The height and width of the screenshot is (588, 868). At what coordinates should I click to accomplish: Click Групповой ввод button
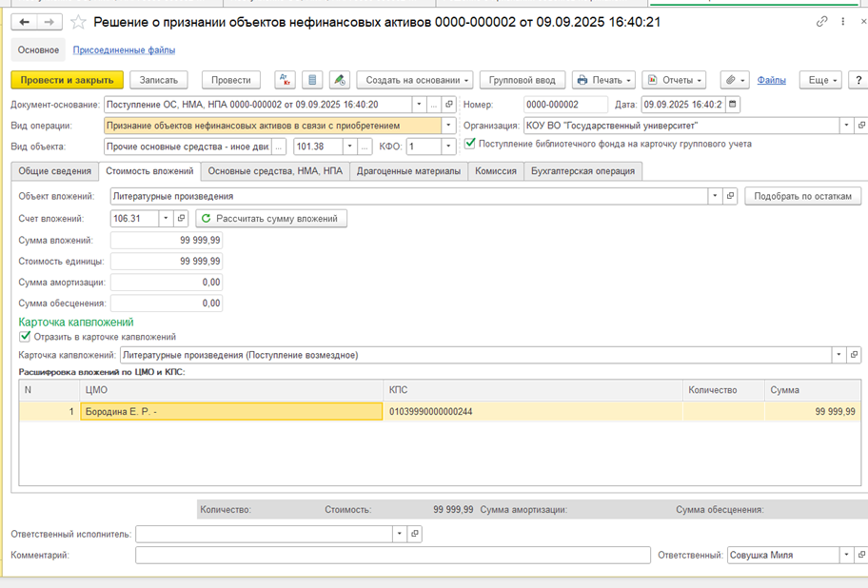click(522, 80)
